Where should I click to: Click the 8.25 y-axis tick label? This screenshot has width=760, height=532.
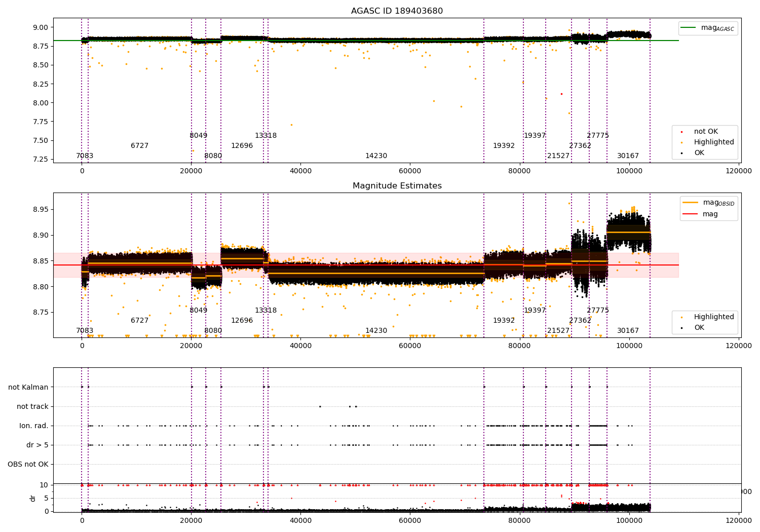(x=41, y=84)
